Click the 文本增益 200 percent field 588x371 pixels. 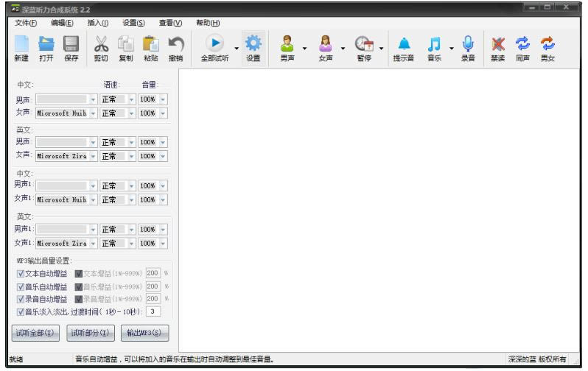click(x=153, y=273)
